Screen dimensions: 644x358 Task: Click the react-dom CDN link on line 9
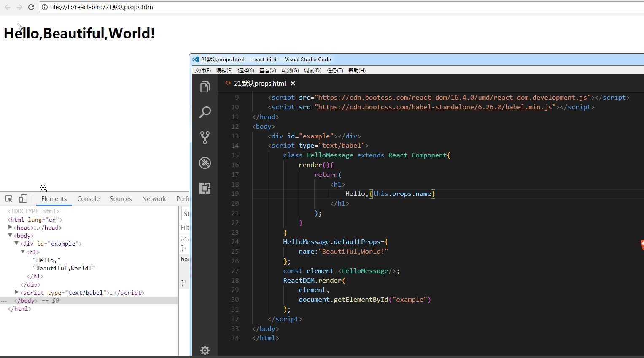(x=452, y=98)
